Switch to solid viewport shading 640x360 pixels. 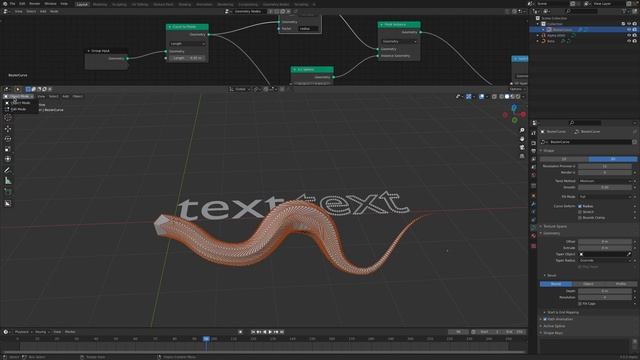click(507, 97)
